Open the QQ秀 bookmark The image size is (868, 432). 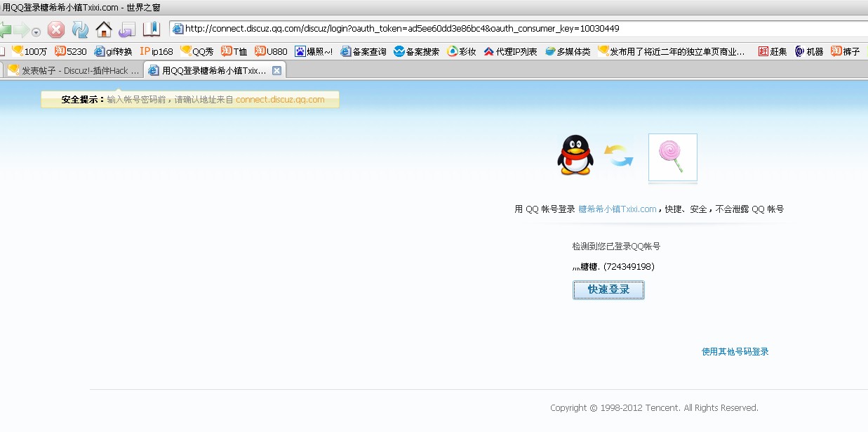[x=197, y=51]
